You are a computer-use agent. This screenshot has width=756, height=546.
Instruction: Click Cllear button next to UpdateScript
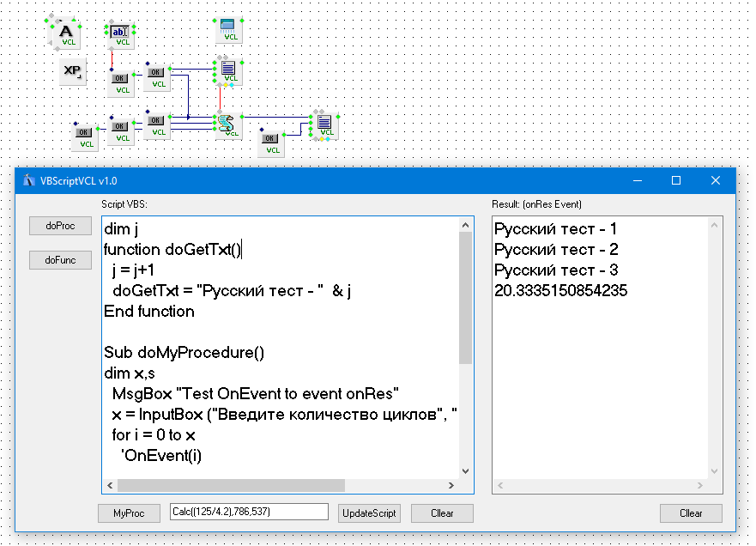442,513
